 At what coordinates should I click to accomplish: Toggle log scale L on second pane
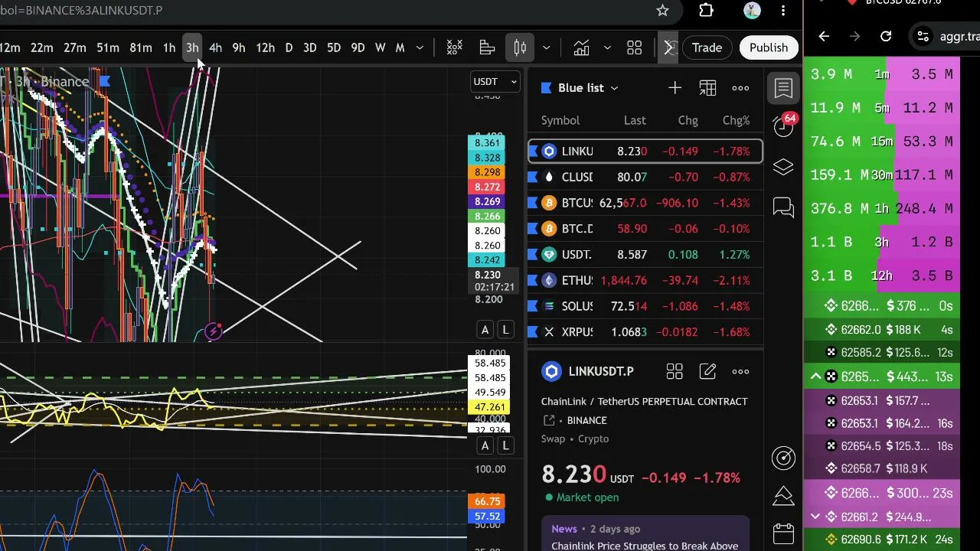tap(505, 446)
